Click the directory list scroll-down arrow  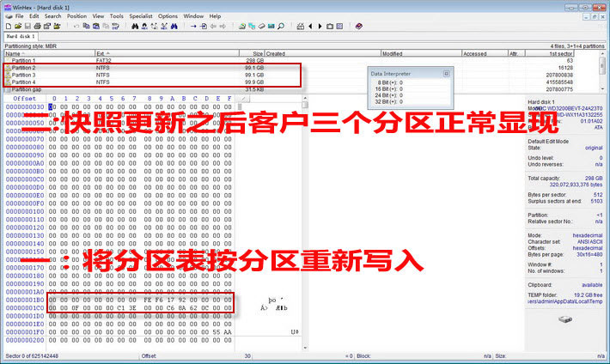[602, 89]
